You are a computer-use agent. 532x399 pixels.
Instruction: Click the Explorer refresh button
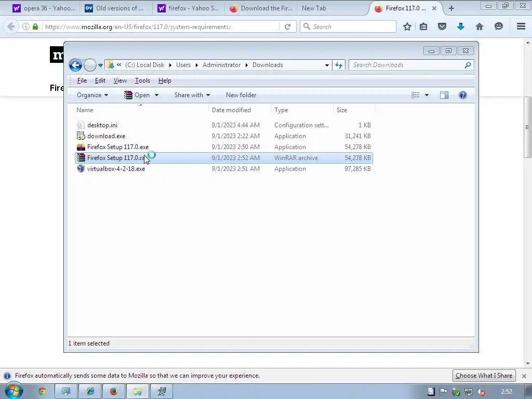click(x=339, y=65)
